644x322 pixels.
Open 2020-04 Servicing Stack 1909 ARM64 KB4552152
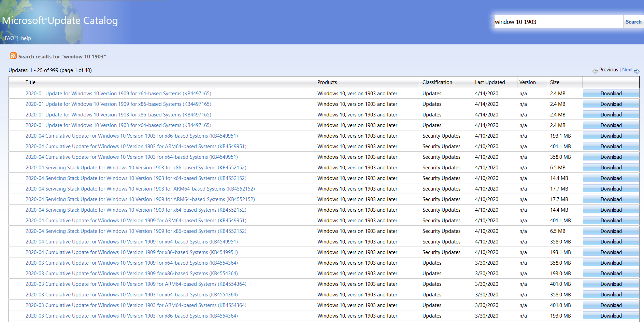pyautogui.click(x=140, y=199)
